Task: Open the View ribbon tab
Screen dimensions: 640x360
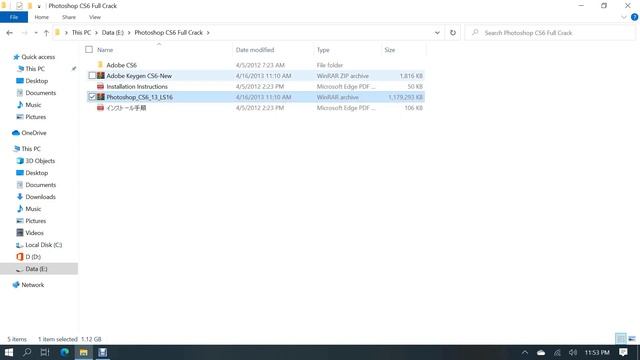Action: pyautogui.click(x=95, y=17)
